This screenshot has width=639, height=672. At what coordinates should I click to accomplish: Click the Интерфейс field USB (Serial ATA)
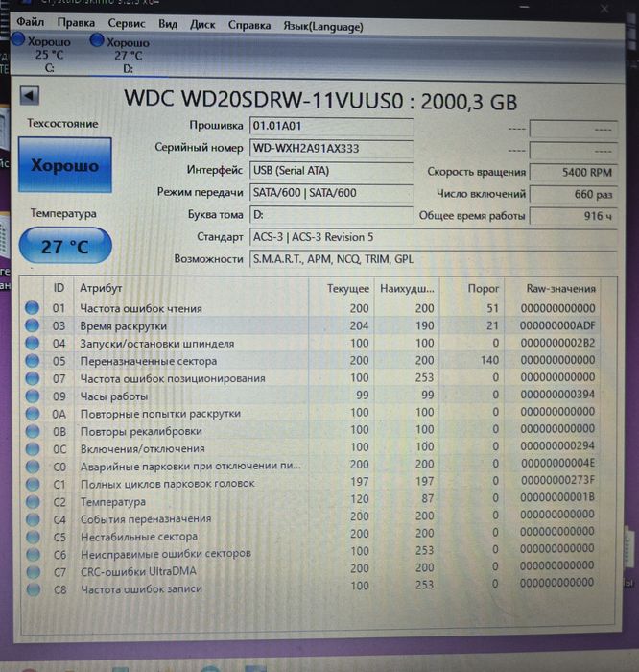point(331,171)
